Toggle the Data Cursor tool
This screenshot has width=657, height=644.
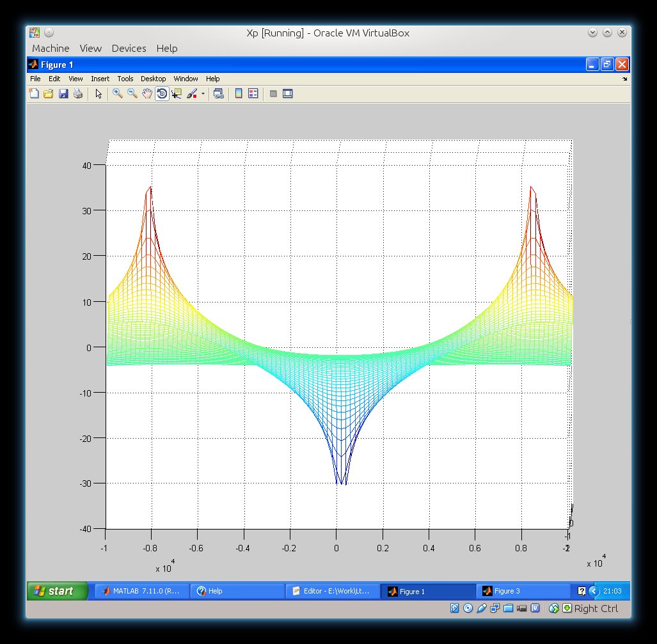click(177, 93)
